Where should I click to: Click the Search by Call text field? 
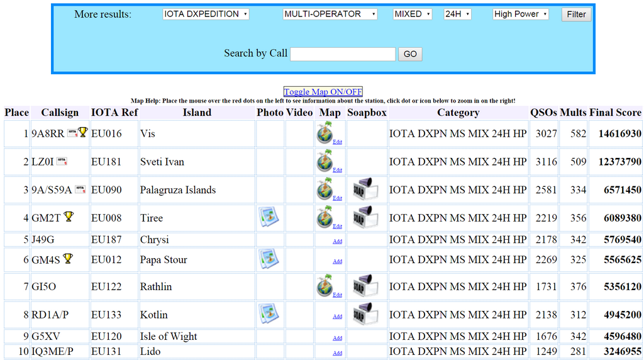pyautogui.click(x=343, y=54)
